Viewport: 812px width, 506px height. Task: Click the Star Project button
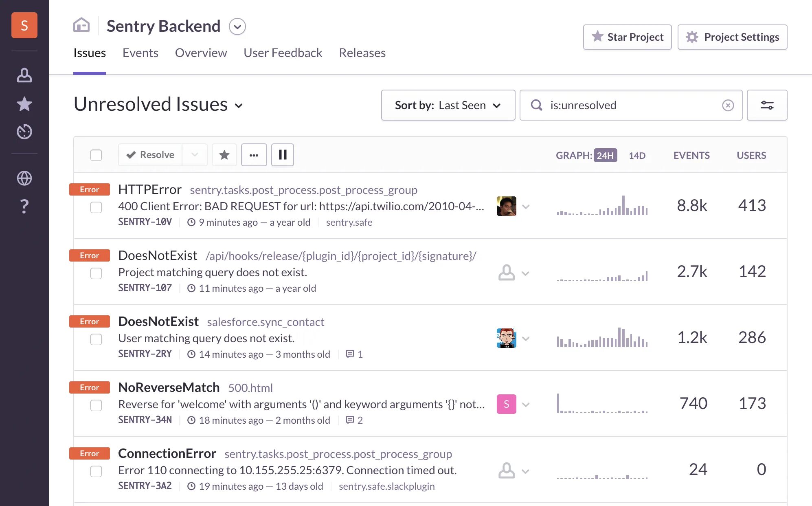tap(627, 37)
